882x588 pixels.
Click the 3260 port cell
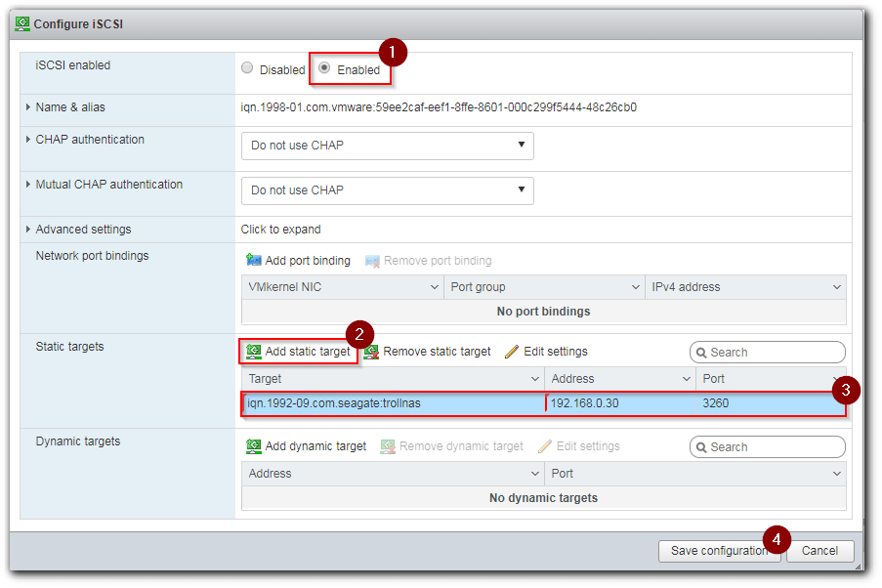[x=770, y=403]
